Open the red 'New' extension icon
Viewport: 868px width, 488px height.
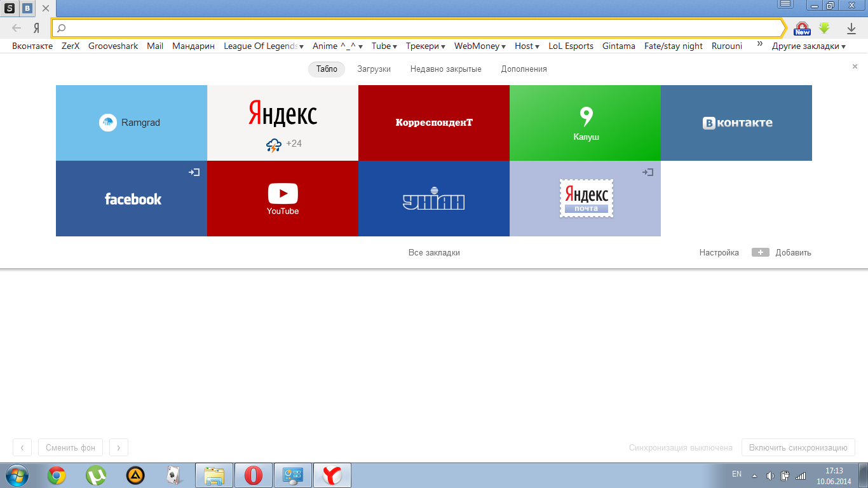[x=803, y=28]
